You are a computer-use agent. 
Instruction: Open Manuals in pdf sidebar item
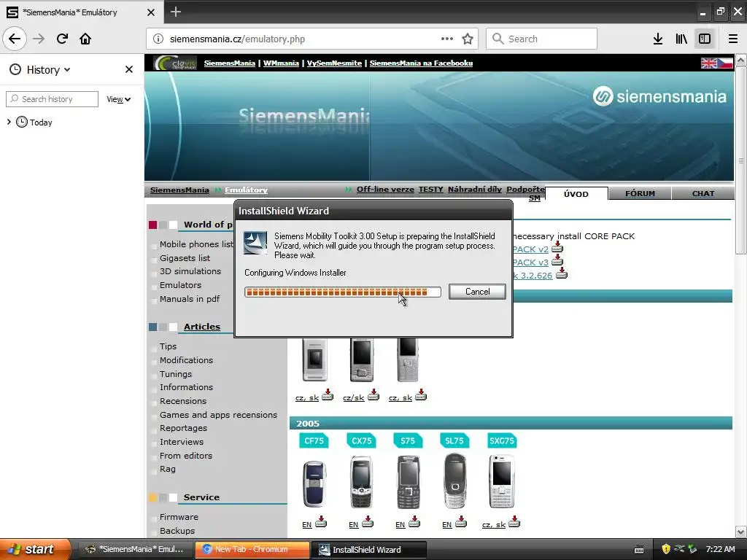189,298
